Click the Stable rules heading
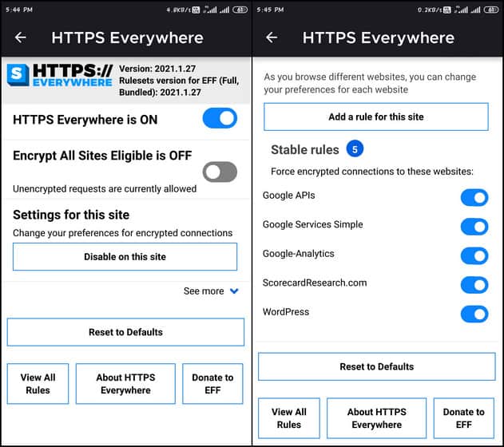The width and height of the screenshot is (504, 447). point(304,150)
